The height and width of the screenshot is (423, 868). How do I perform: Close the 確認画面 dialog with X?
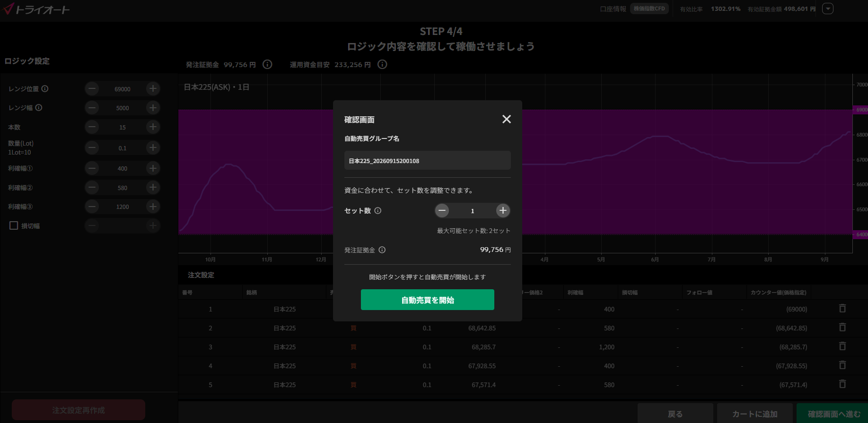pyautogui.click(x=506, y=119)
